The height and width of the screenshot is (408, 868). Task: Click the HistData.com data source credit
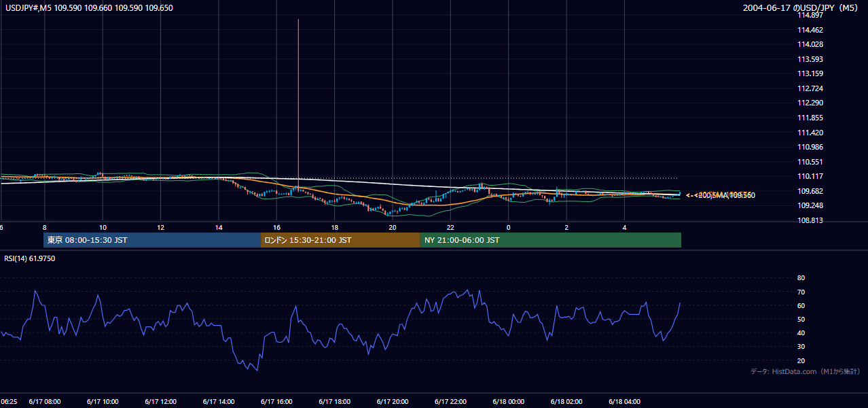point(806,371)
